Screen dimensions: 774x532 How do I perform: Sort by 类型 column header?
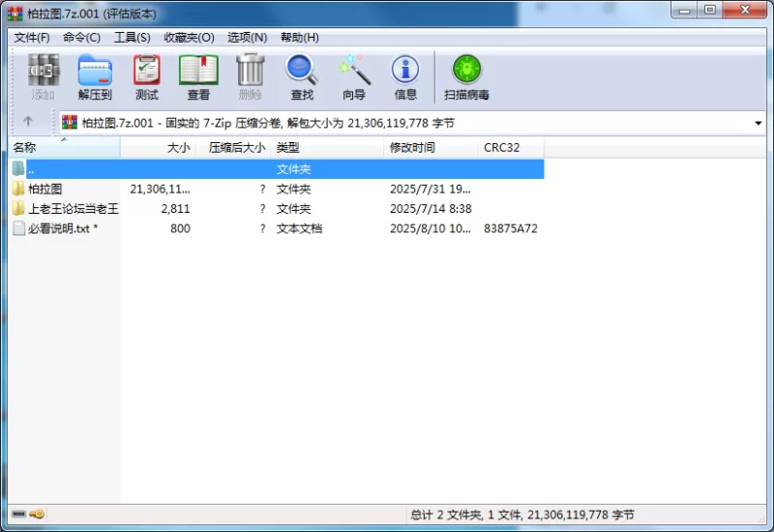coord(328,148)
